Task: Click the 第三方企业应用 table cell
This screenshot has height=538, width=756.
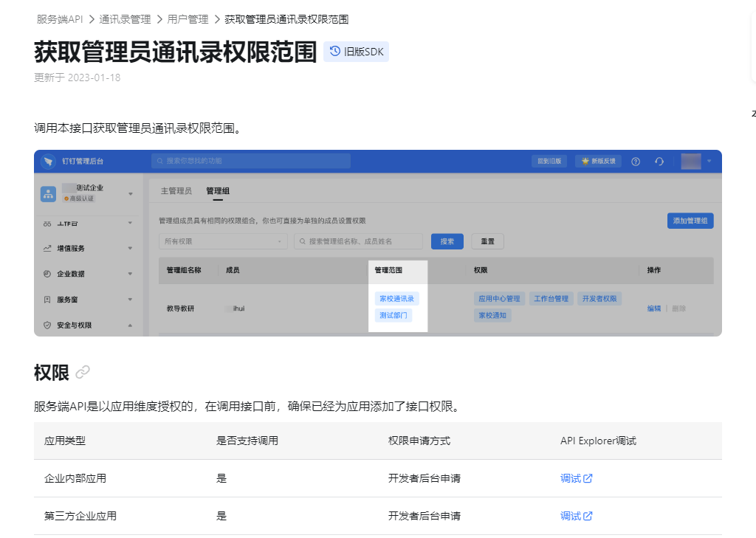Action: [80, 516]
